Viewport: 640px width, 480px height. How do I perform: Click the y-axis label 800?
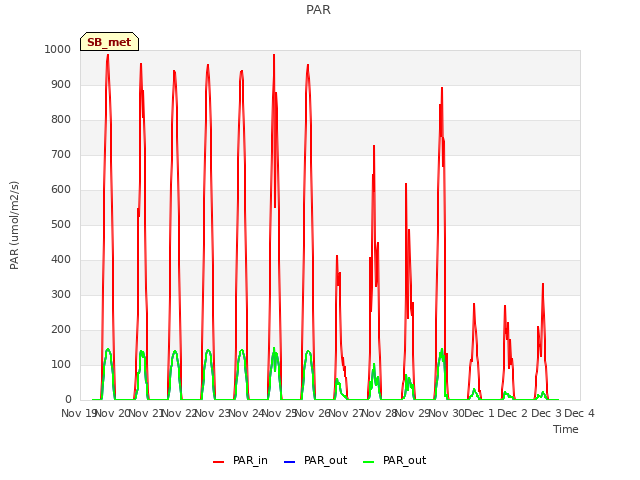coord(61,120)
